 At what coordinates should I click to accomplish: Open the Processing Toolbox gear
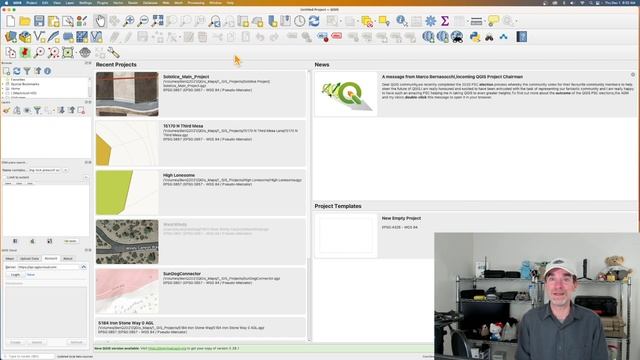[431, 21]
